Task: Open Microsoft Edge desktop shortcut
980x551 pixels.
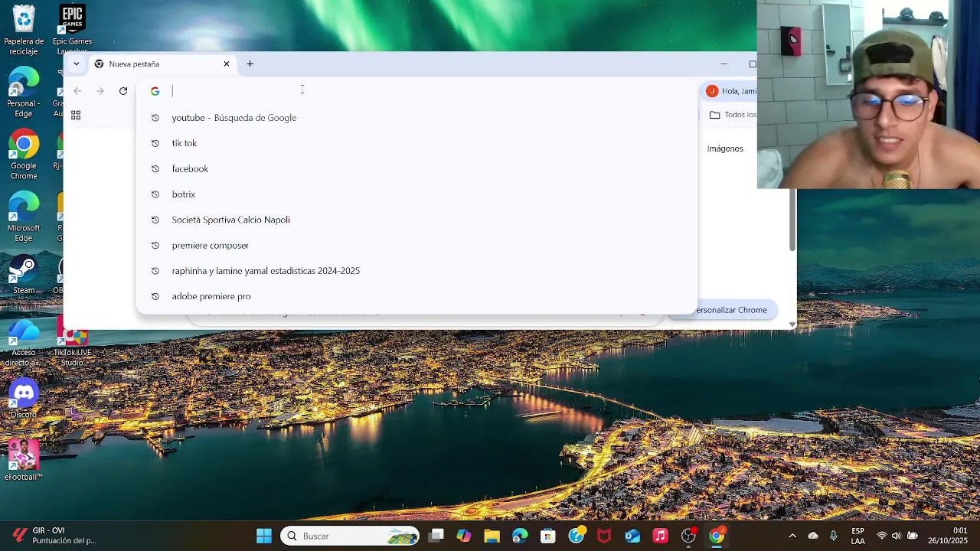Action: point(24,217)
